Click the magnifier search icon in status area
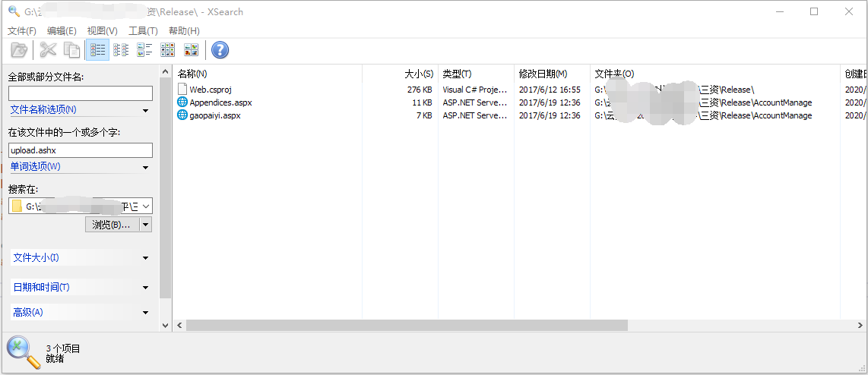868x375 pixels. pos(24,353)
